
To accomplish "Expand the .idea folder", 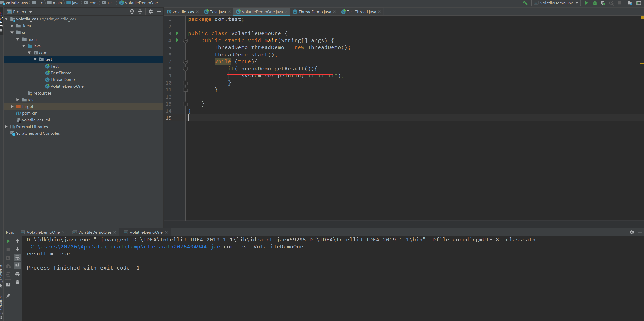I will tap(12, 26).
